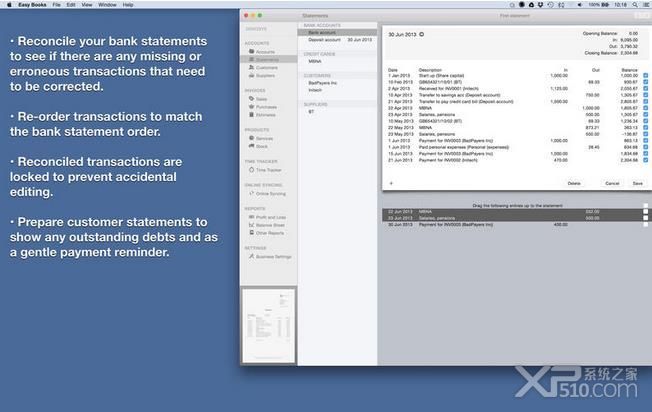Check box for 30 Jun 2013 Payment entry
The width and height of the screenshot is (652, 412).
pos(645,225)
